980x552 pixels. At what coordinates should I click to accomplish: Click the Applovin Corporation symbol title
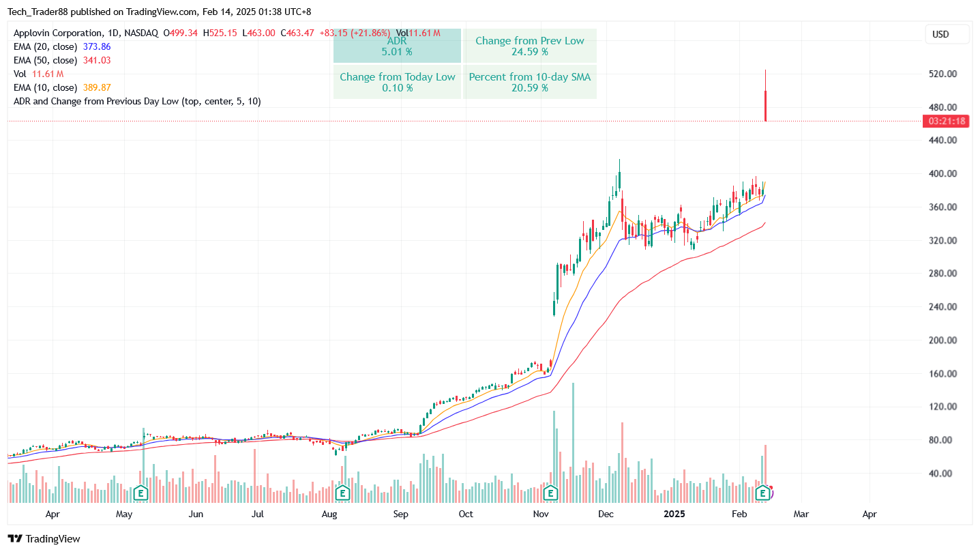tap(85, 33)
